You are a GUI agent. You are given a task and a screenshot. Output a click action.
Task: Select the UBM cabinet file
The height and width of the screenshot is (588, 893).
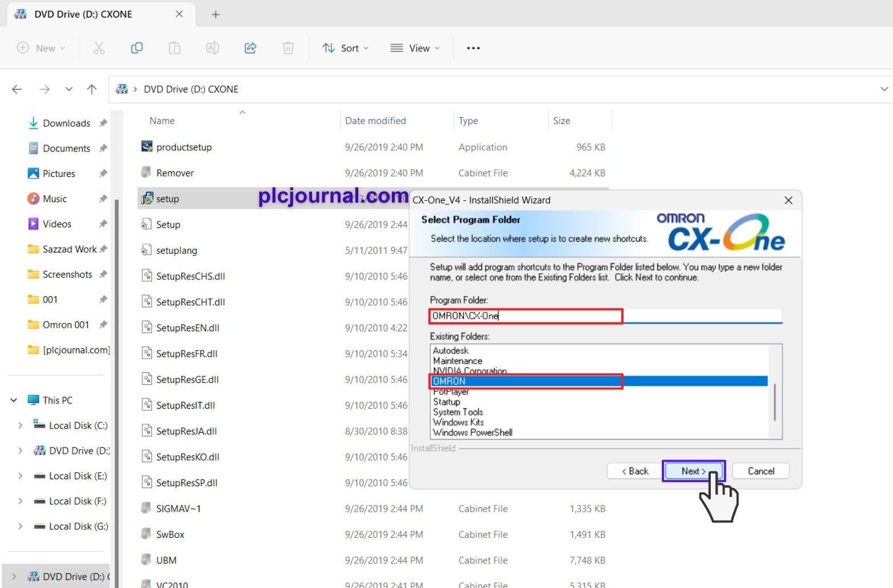(166, 561)
